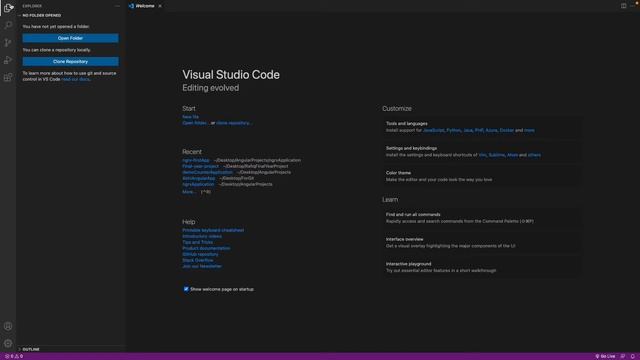Click the Go Live status bar button
Screen dimensions: 640x360
click(605, 356)
